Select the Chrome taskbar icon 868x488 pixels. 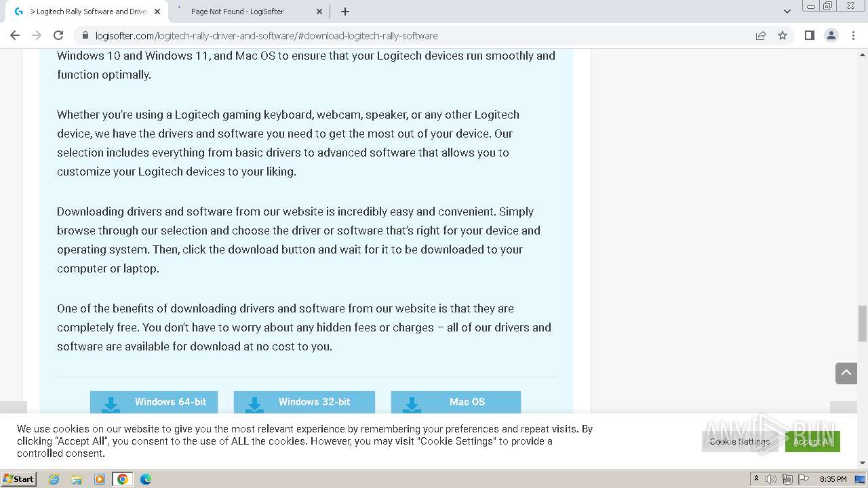[x=123, y=479]
